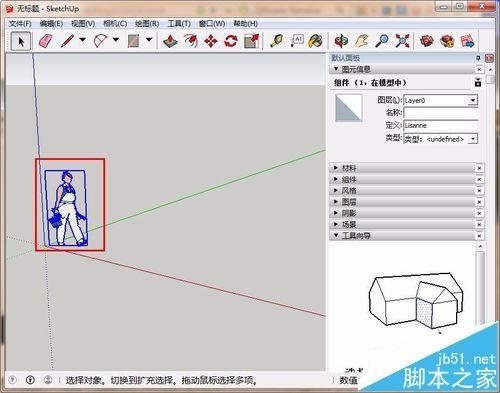
Task: Select the Lisanne figure in the viewport
Action: 67,208
